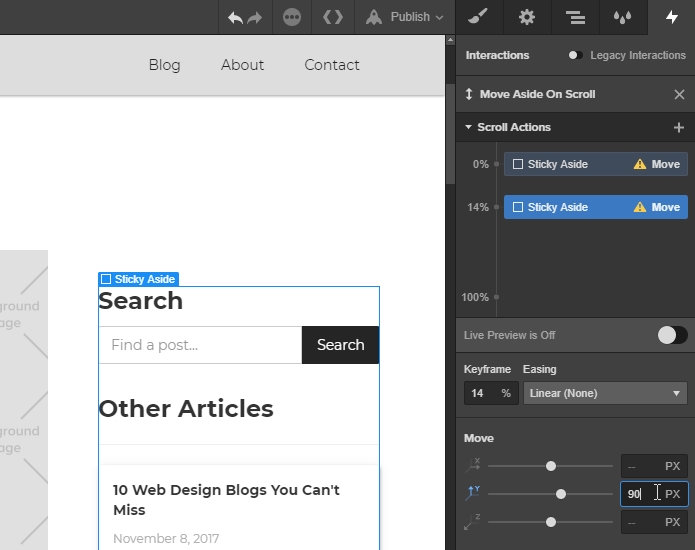Click the Move Y axis slider handle
The width and height of the screenshot is (695, 550).
561,494
